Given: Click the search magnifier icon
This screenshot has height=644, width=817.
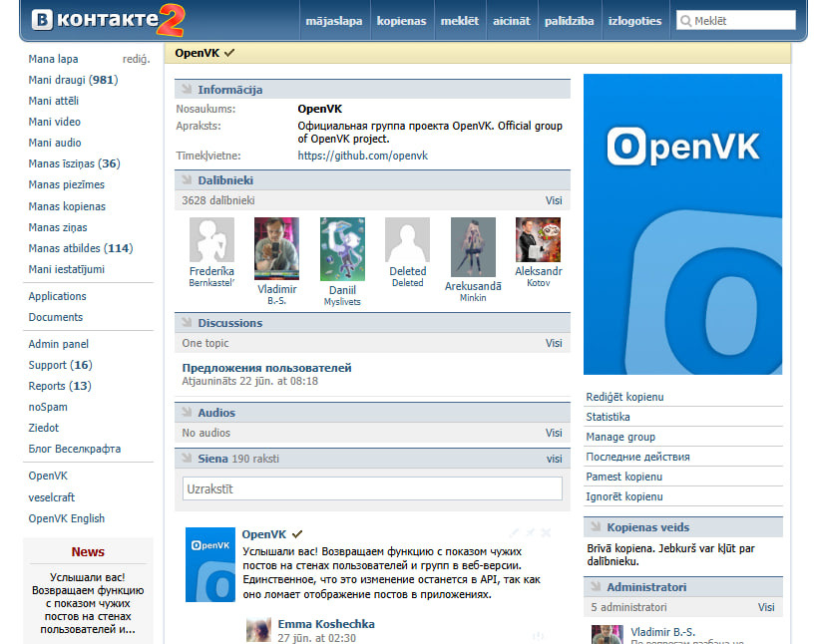Looking at the screenshot, I should 685,21.
